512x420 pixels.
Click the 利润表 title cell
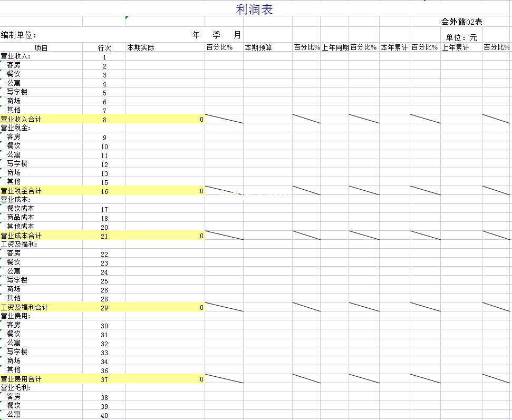click(254, 9)
